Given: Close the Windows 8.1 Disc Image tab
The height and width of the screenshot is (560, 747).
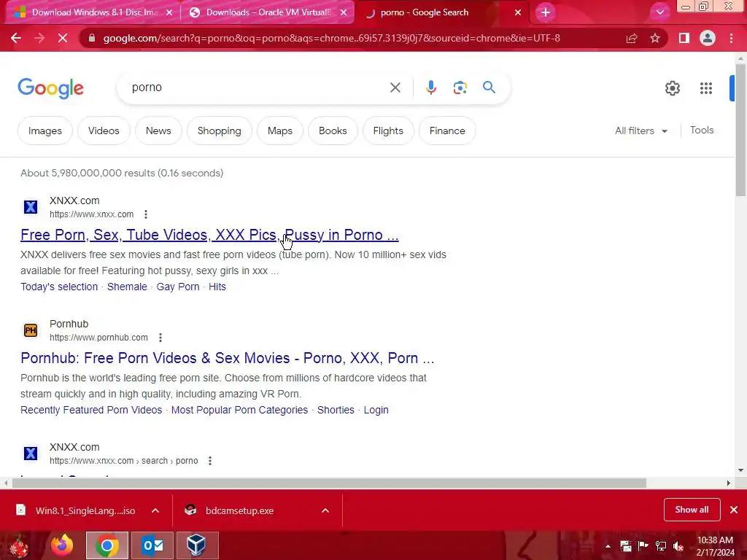Looking at the screenshot, I should 169,13.
